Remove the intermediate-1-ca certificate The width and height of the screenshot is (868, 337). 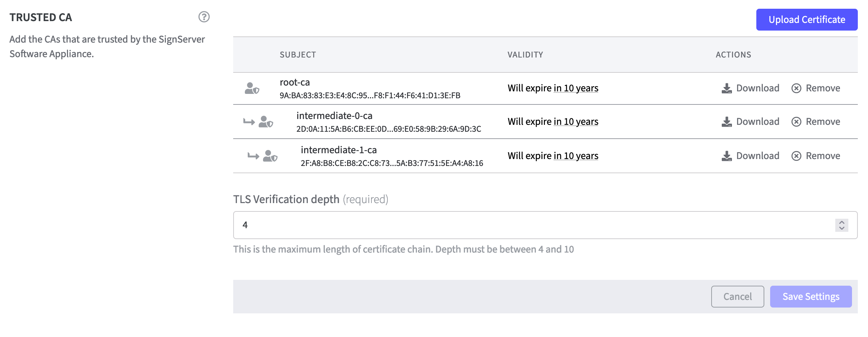point(816,156)
